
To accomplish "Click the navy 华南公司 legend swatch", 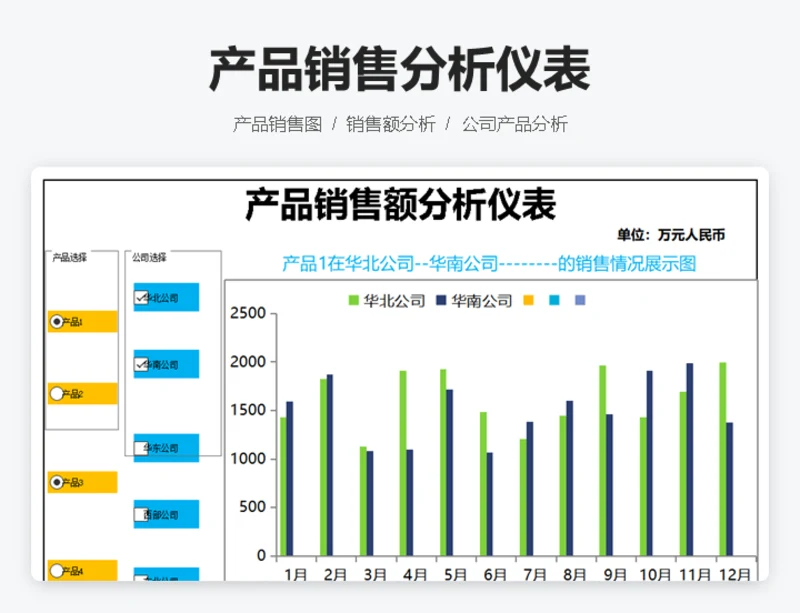I will click(441, 300).
